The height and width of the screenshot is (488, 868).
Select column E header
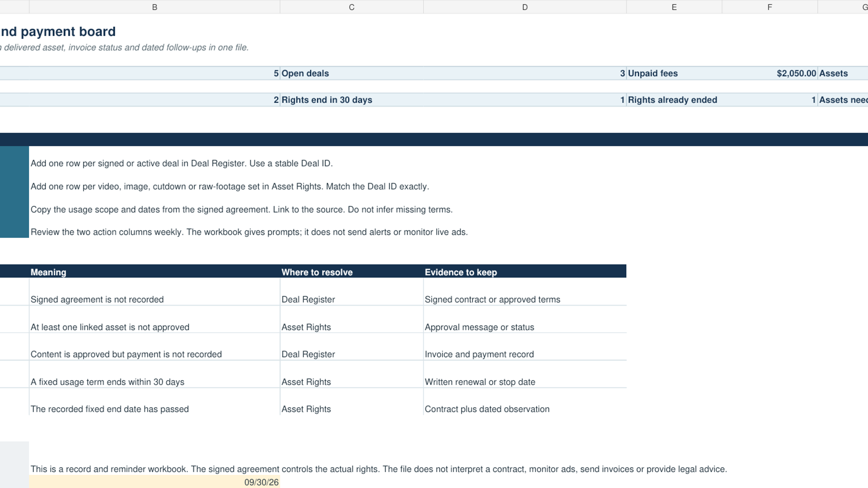point(674,7)
